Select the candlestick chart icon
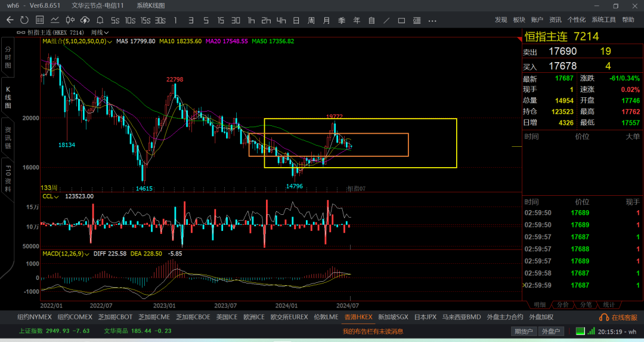The height and width of the screenshot is (342, 644). click(x=70, y=20)
